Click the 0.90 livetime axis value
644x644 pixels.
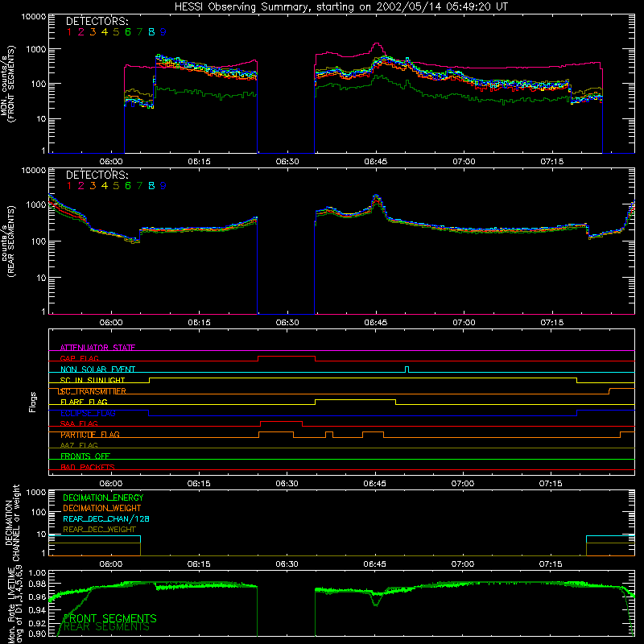pyautogui.click(x=38, y=634)
